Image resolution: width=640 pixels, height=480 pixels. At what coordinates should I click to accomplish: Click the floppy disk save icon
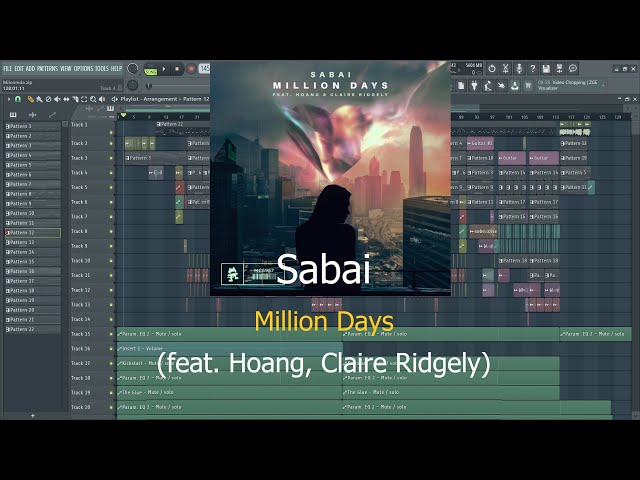[x=546, y=69]
